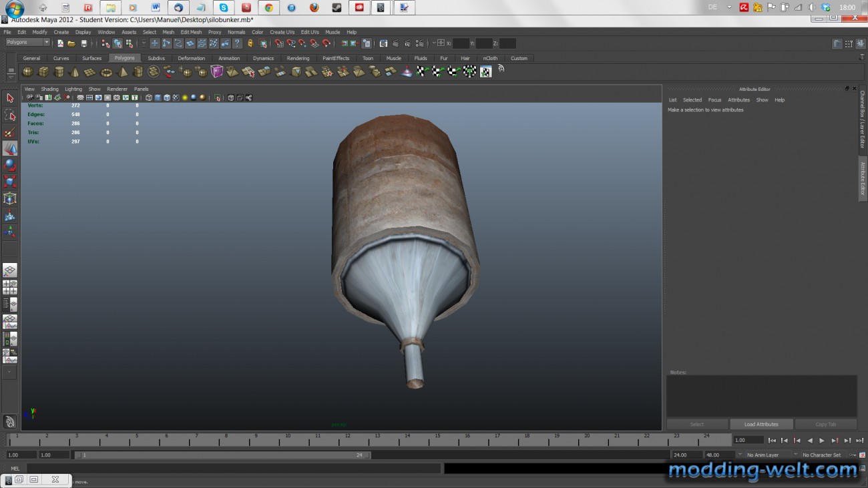Toggle wireframe display in viewport toolbar

149,97
